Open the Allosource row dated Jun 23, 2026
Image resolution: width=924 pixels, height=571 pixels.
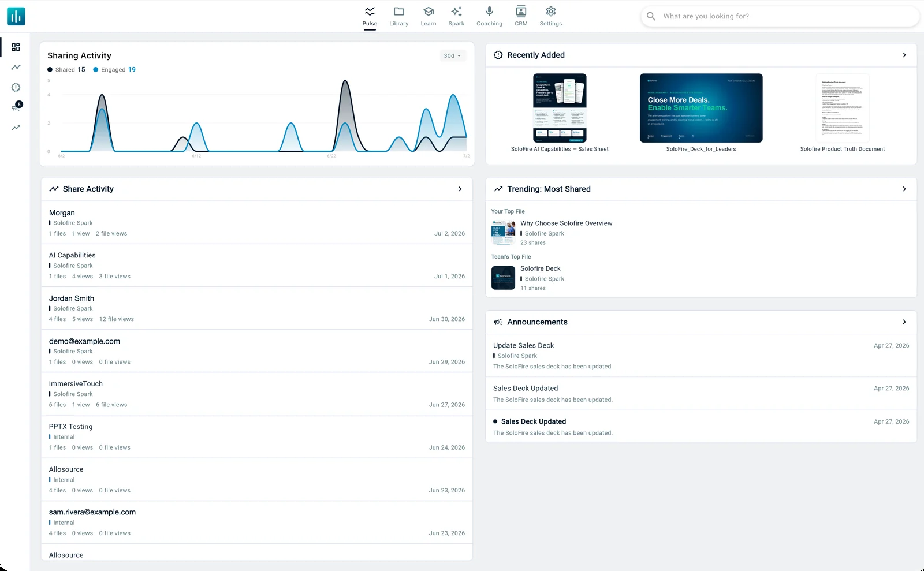pos(257,480)
